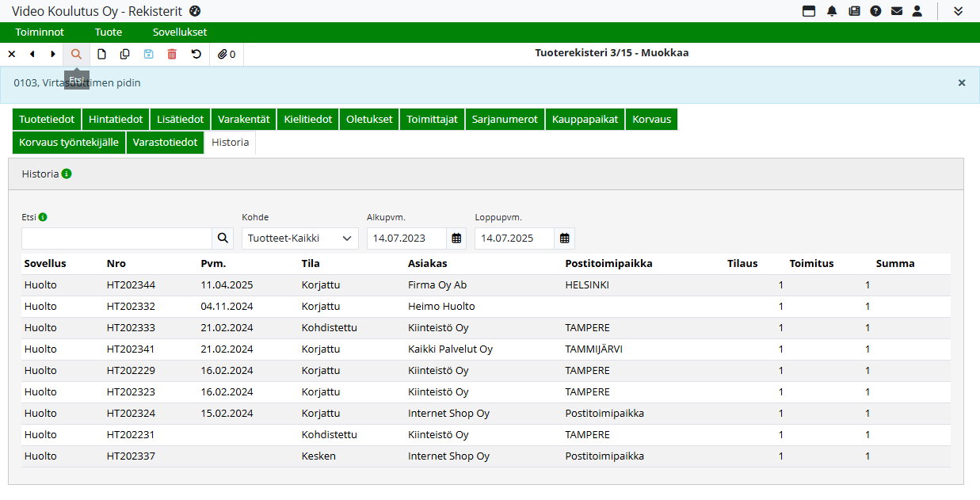This screenshot has height=500, width=980.
Task: Open the Alkupvm. calendar picker
Action: (x=456, y=239)
